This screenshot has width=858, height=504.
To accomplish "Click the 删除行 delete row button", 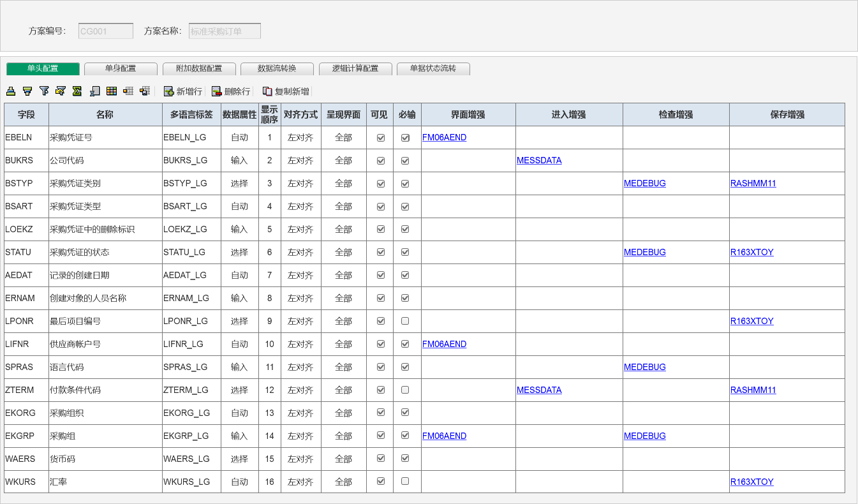I will [x=231, y=91].
